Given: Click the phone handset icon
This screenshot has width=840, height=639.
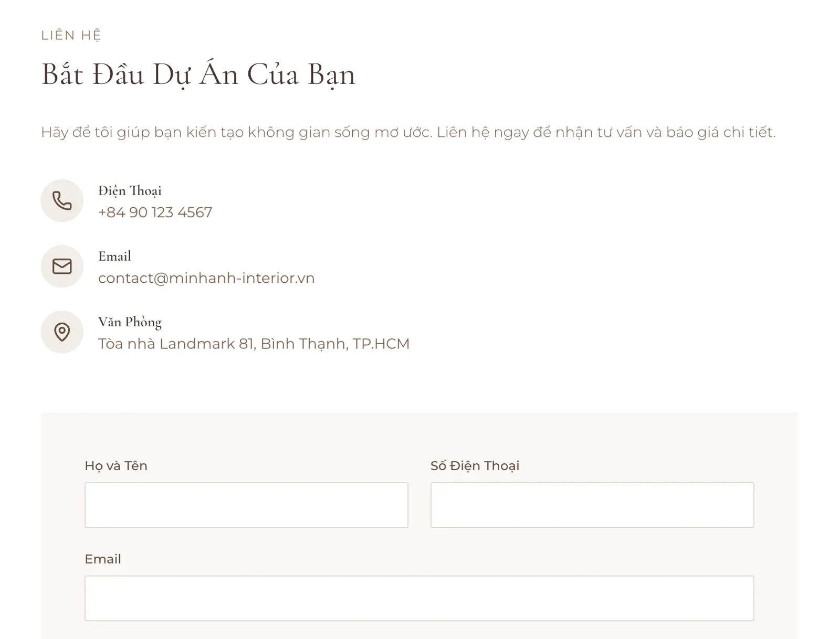Looking at the screenshot, I should tap(62, 201).
